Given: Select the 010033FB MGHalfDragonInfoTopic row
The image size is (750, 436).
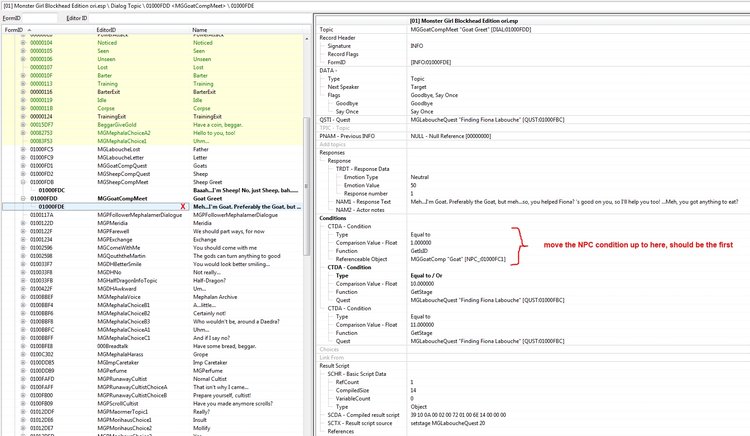Looking at the screenshot, I should coord(152,281).
